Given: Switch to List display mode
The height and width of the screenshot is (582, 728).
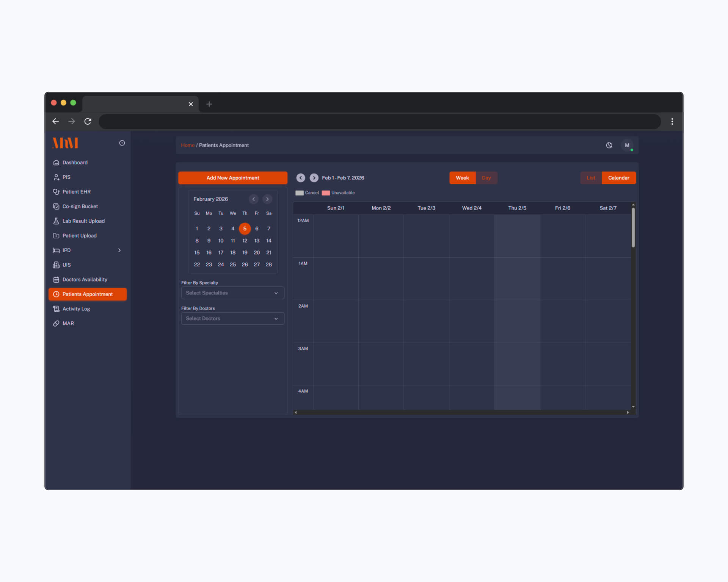Looking at the screenshot, I should 591,178.
